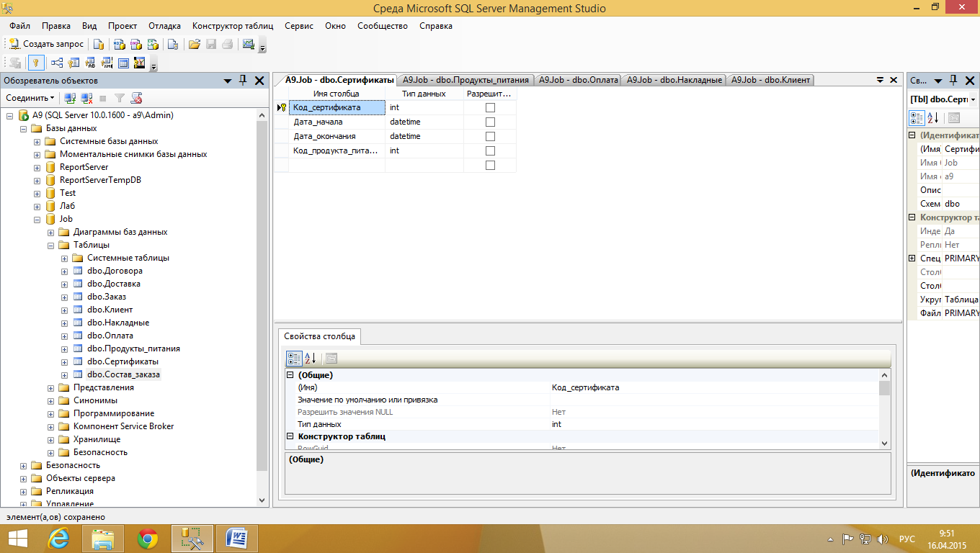980x553 pixels.
Task: Click the Свойства столбца tab
Action: pyautogui.click(x=318, y=336)
